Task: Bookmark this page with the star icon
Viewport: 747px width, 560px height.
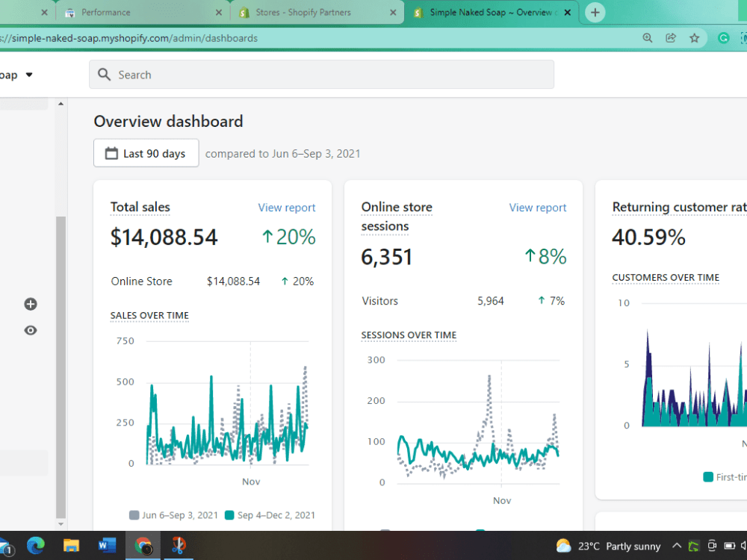Action: click(695, 38)
